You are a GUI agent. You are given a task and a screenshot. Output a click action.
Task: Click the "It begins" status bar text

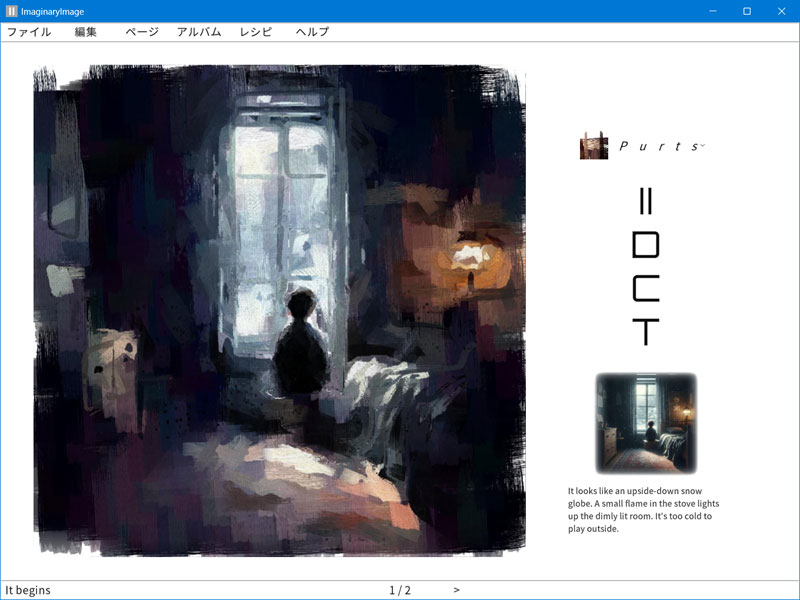pyautogui.click(x=28, y=590)
